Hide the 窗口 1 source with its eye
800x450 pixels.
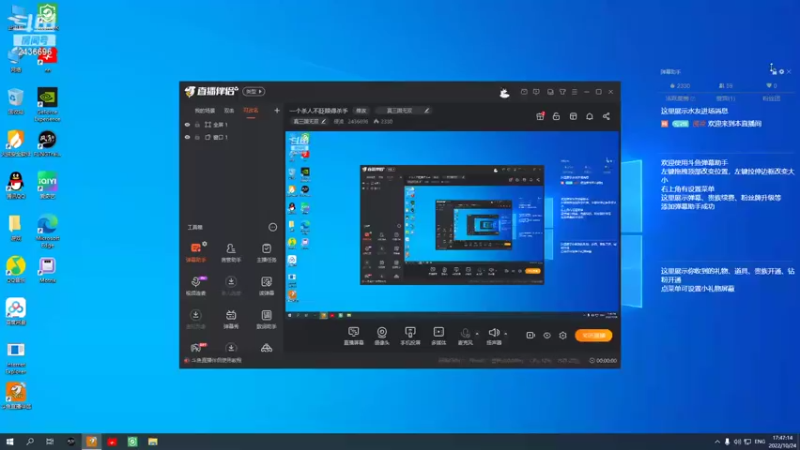tap(187, 137)
